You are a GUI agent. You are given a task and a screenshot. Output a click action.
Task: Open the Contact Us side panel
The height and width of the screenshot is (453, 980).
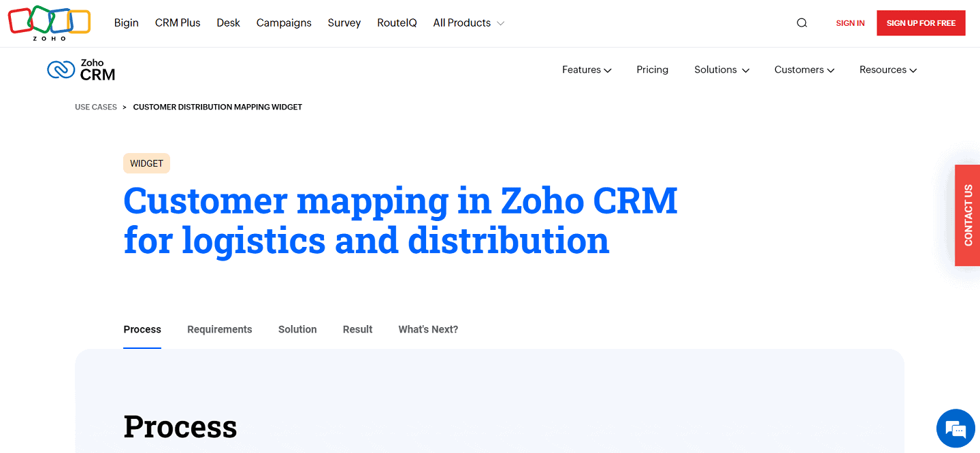coord(968,215)
